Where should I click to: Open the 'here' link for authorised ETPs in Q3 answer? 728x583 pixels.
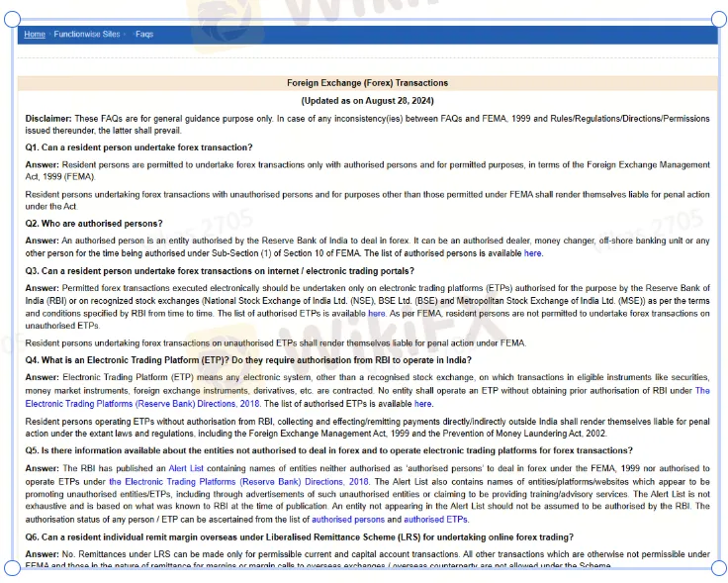377,314
